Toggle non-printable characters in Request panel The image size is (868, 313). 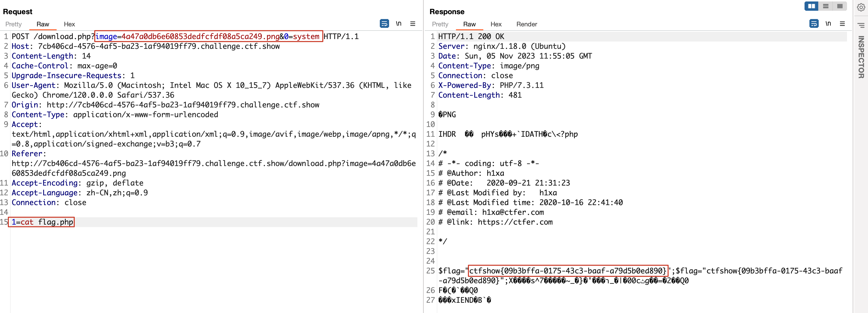point(399,24)
